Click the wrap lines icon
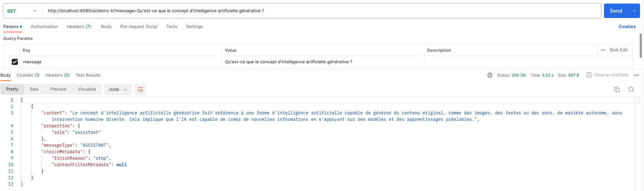The width and height of the screenshot is (644, 191). [x=140, y=90]
